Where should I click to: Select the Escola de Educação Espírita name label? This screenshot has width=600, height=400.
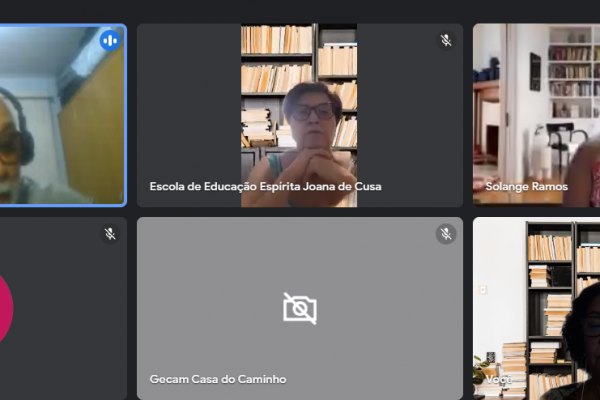[265, 186]
